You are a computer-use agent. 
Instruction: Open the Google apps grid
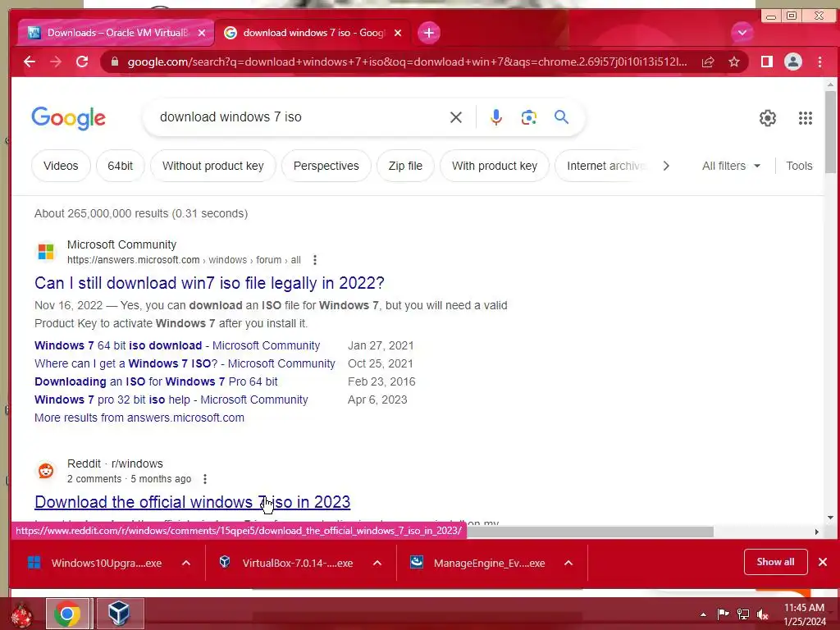coord(806,118)
